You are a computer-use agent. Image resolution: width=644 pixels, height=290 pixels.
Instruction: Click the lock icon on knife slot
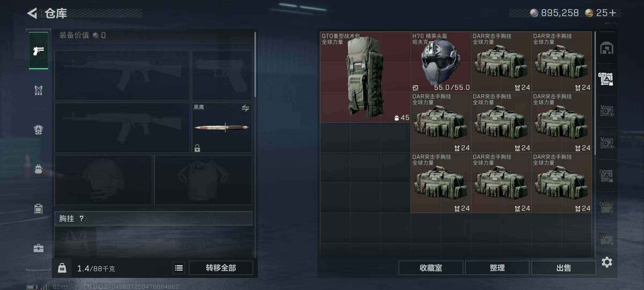[197, 148]
